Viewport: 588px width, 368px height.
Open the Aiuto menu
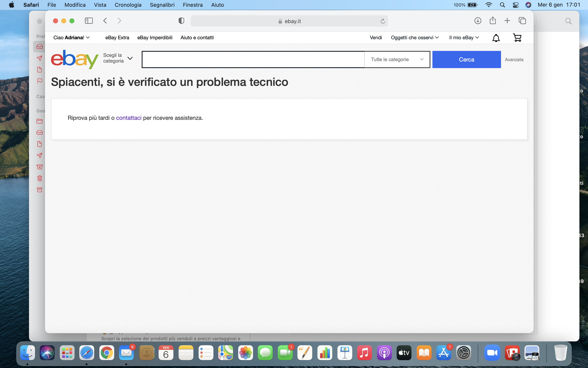(x=217, y=5)
